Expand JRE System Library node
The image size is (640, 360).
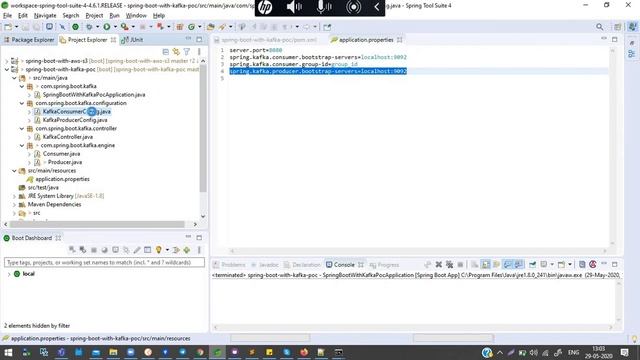point(14,196)
